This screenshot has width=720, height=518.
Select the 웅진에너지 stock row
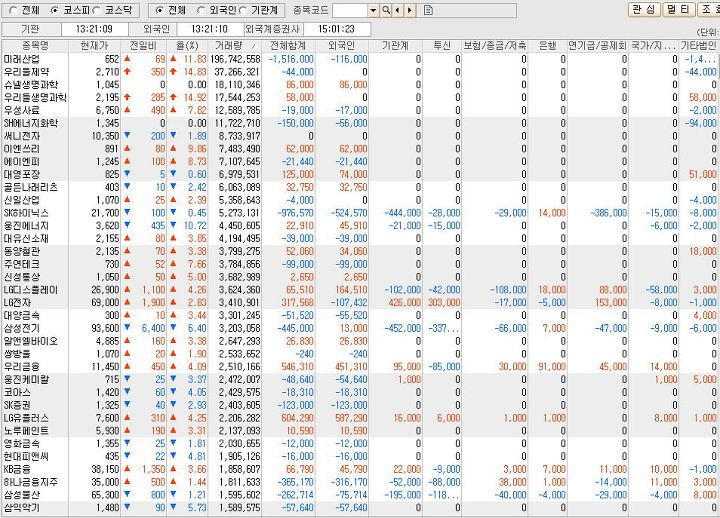click(360, 226)
